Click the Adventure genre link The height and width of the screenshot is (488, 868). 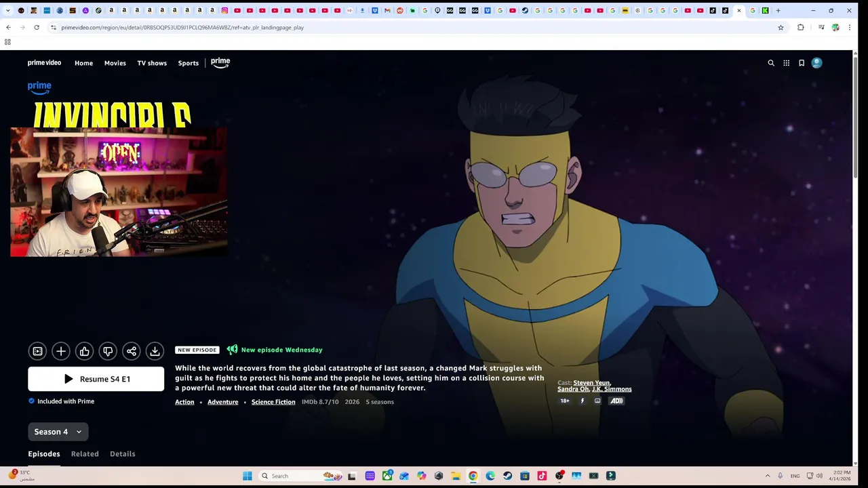(x=223, y=402)
